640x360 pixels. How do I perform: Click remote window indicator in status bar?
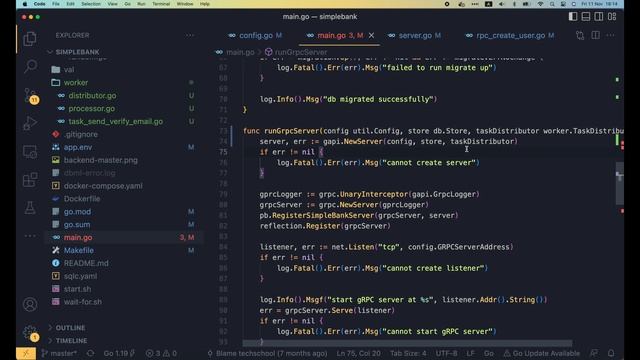tap(26, 353)
